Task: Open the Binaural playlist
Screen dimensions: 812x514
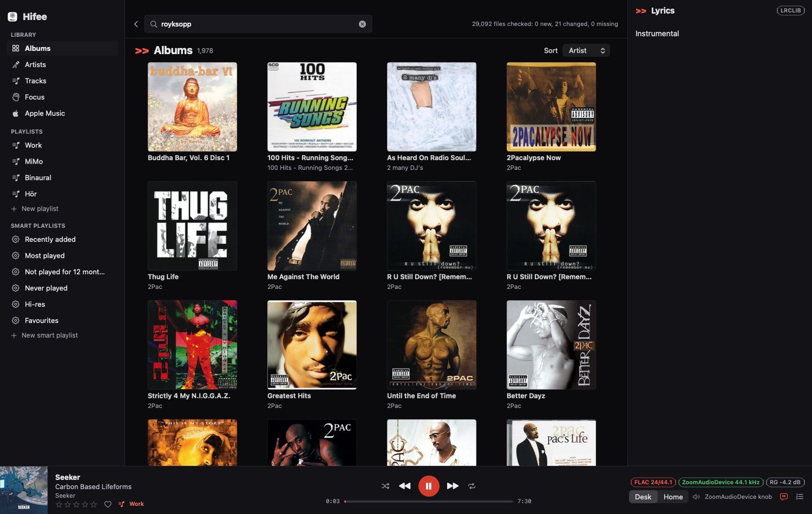Action: tap(62, 177)
